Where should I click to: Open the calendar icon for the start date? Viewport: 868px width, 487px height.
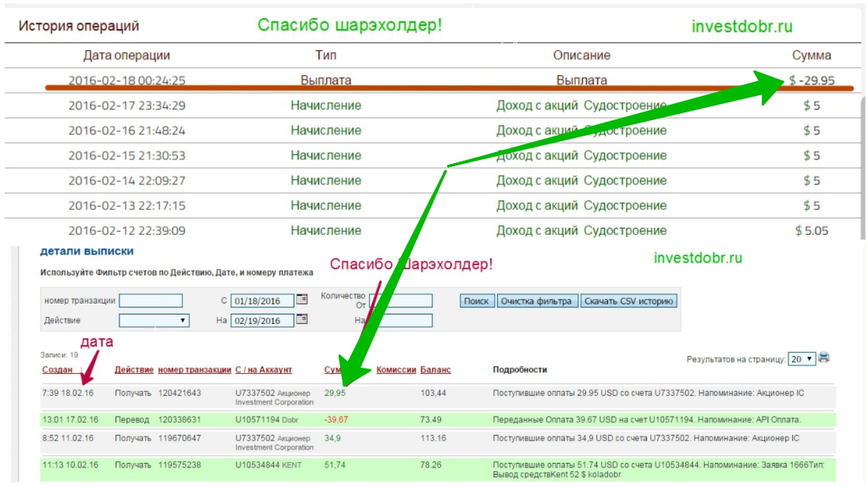click(302, 300)
